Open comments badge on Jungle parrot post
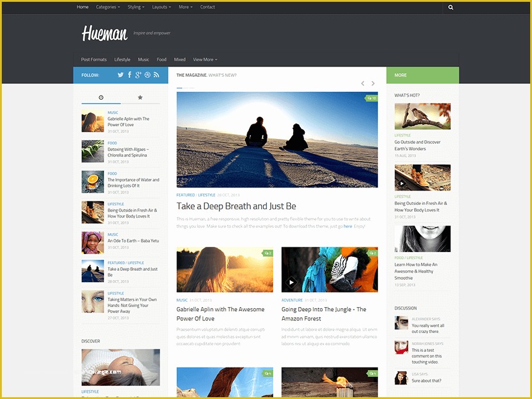Image resolution: width=532 pixels, height=399 pixels. pyautogui.click(x=372, y=253)
